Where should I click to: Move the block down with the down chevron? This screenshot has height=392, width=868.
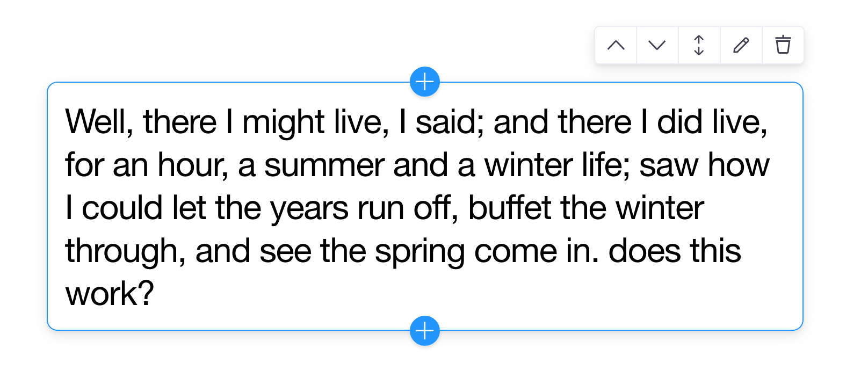[657, 45]
